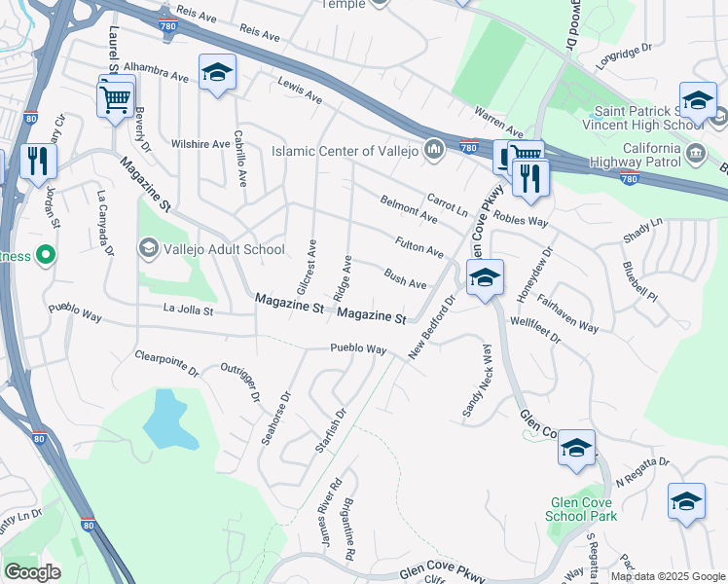728x584 pixels.
Task: Click the Islamic Center of Vallejo label
Action: pos(345,151)
